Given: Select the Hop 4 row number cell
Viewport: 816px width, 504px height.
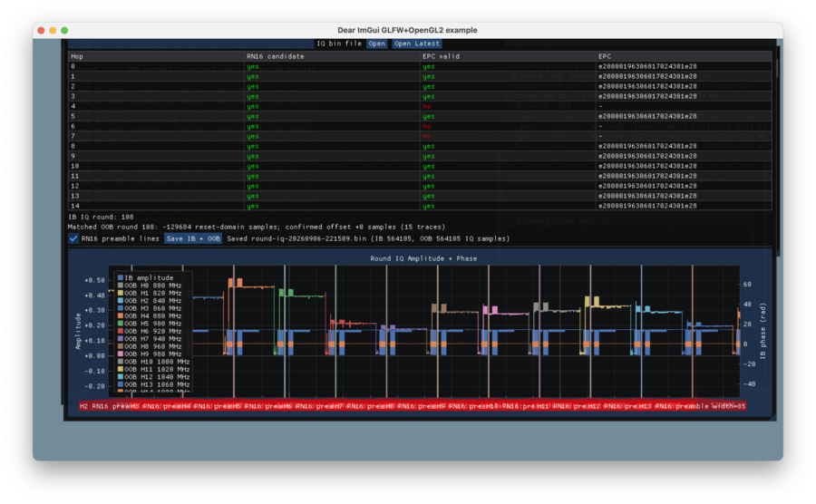Looking at the screenshot, I should pos(73,107).
